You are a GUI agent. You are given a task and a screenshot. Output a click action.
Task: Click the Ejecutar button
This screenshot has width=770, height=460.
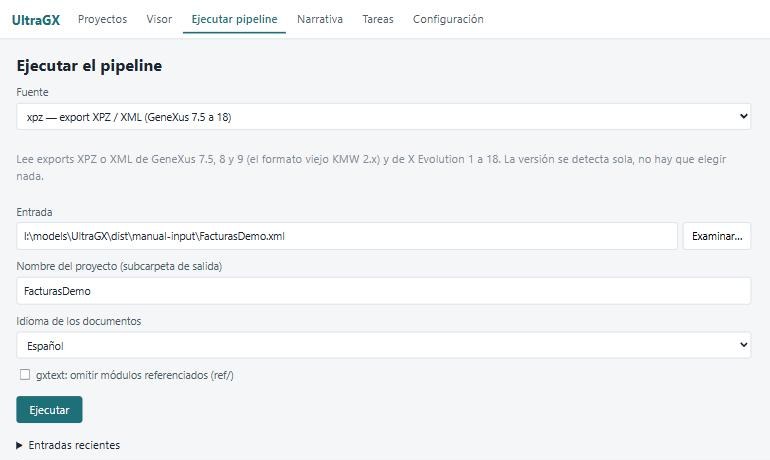tap(49, 410)
